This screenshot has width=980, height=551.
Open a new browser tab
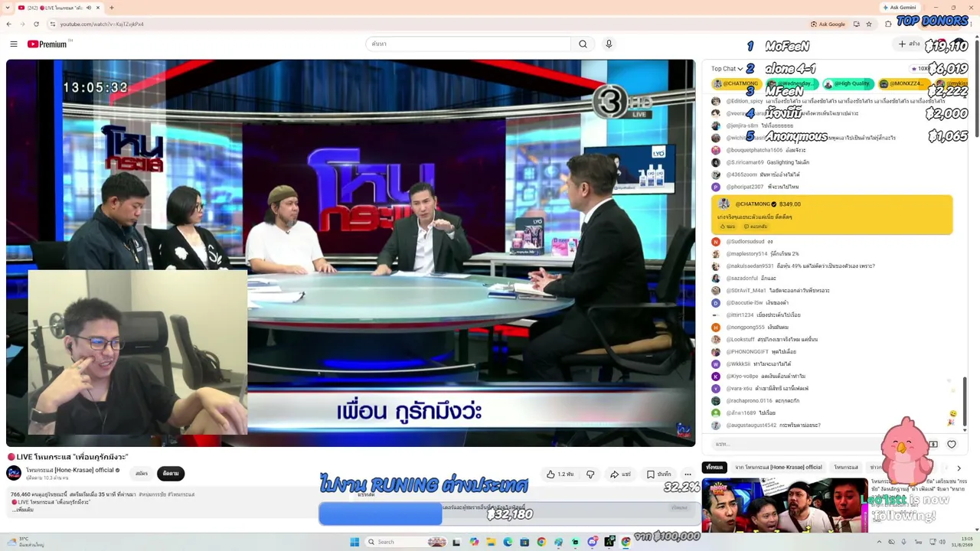coord(112,8)
